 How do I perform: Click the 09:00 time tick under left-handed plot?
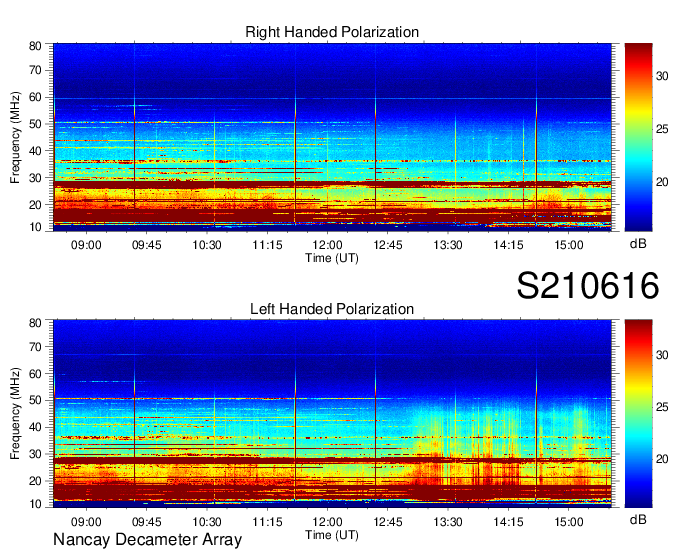[x=86, y=522]
